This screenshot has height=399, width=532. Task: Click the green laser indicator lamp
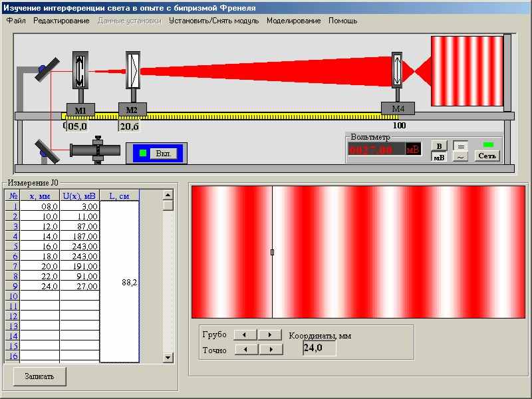coord(143,153)
